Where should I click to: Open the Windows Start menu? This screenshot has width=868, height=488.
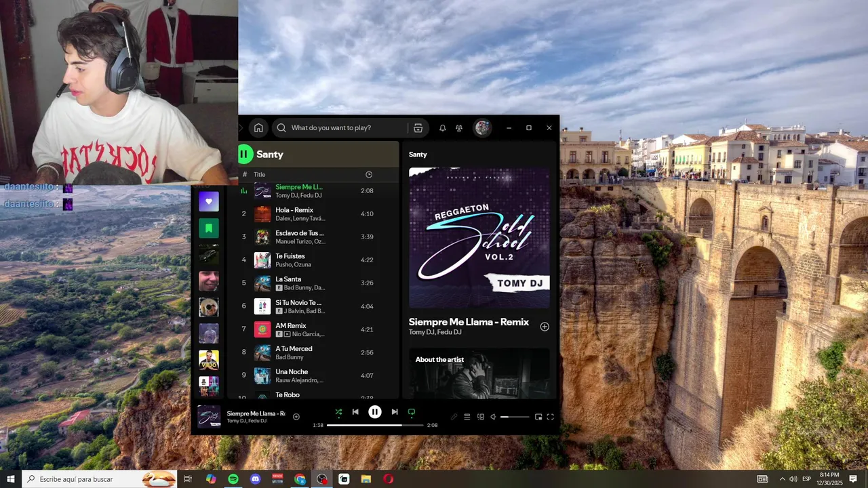click(x=11, y=479)
